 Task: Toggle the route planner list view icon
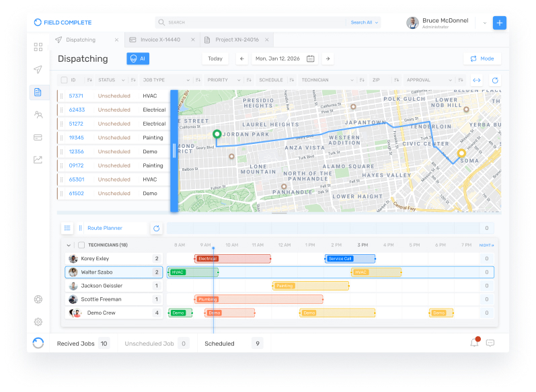67,228
